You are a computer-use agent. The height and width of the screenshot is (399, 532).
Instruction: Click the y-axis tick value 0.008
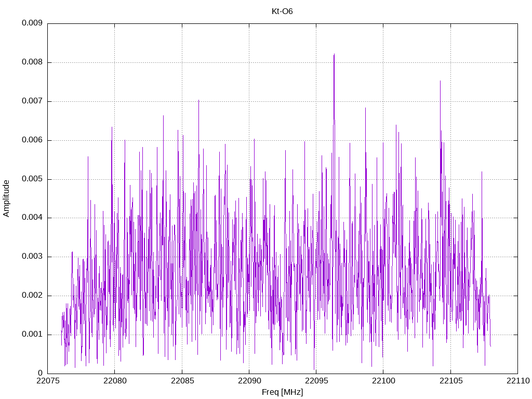tap(32, 62)
